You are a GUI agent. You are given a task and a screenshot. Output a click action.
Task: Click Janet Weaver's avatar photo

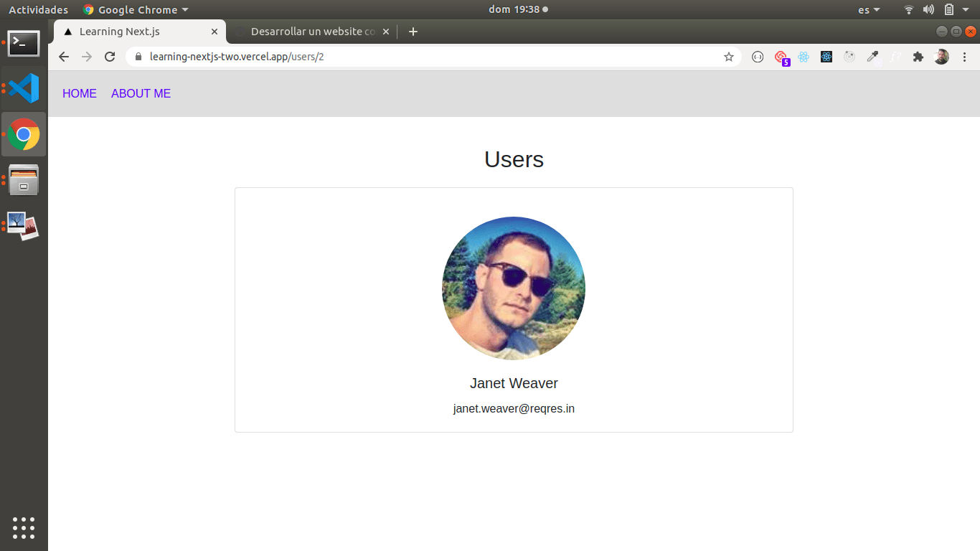click(x=514, y=288)
